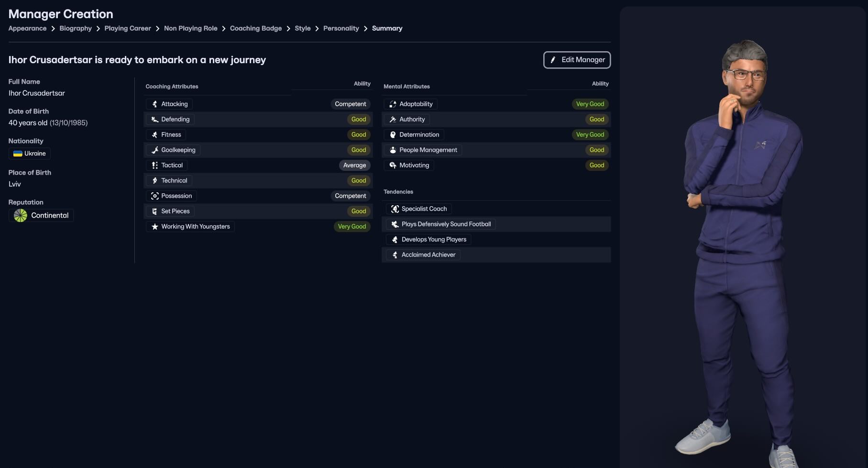The image size is (868, 468).
Task: Click the Determination head icon
Action: 393,134
